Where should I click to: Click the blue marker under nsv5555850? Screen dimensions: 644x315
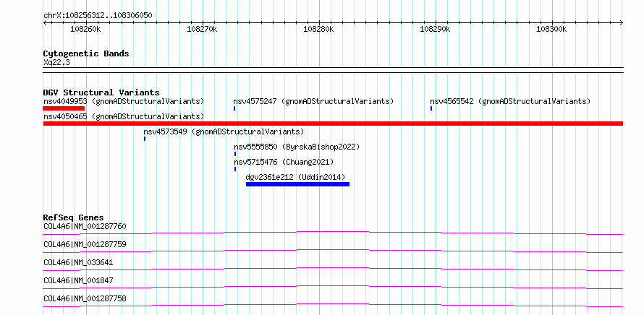pos(235,154)
